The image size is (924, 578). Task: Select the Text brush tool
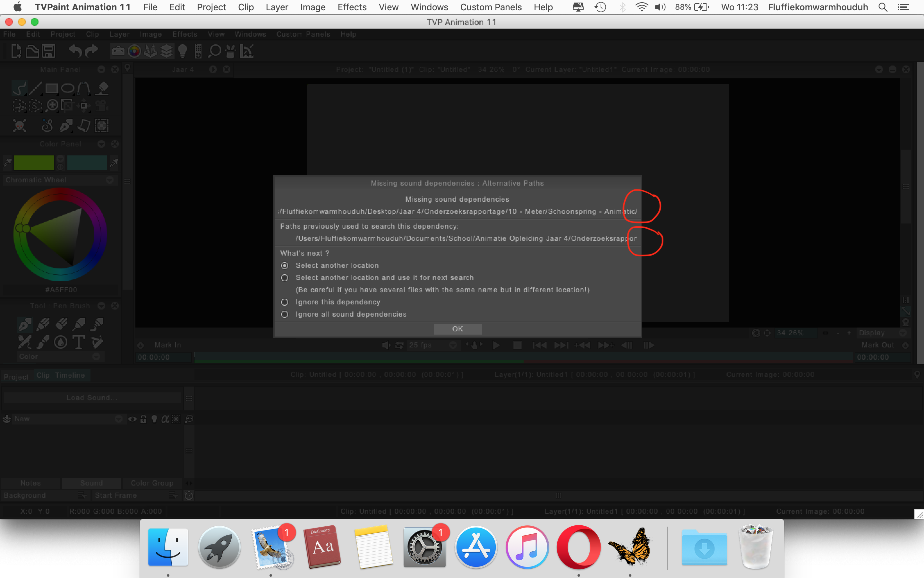tap(79, 342)
